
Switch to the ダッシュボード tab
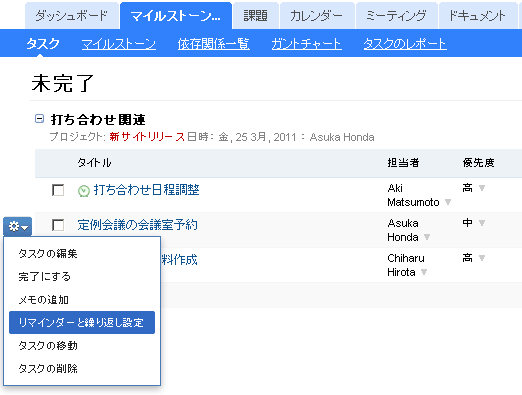click(x=72, y=16)
